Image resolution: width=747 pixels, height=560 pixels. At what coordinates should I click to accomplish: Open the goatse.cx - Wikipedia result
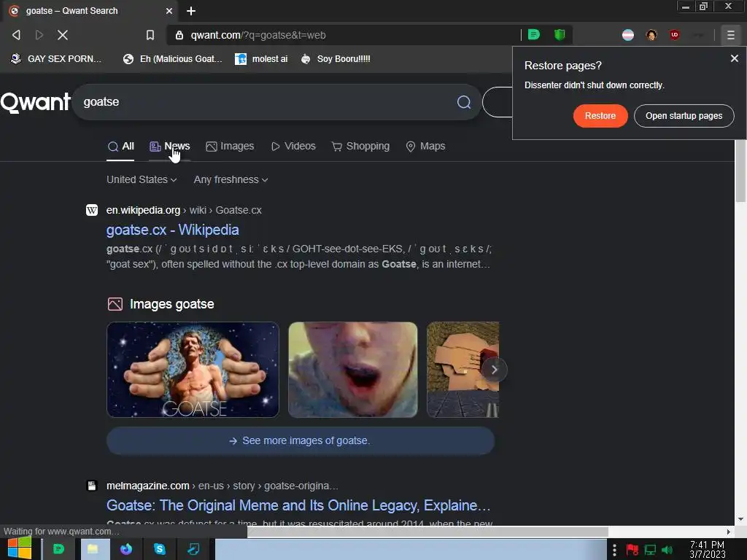[172, 230]
